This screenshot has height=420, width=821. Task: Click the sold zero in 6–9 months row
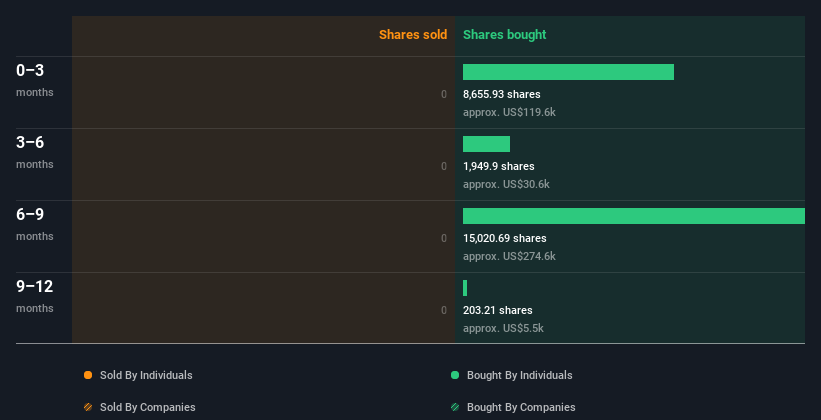(444, 238)
